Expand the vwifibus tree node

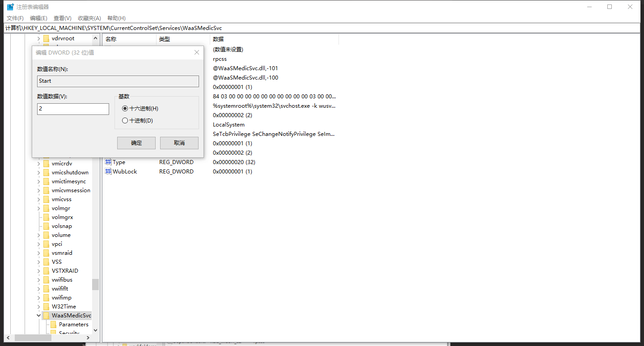pos(39,280)
